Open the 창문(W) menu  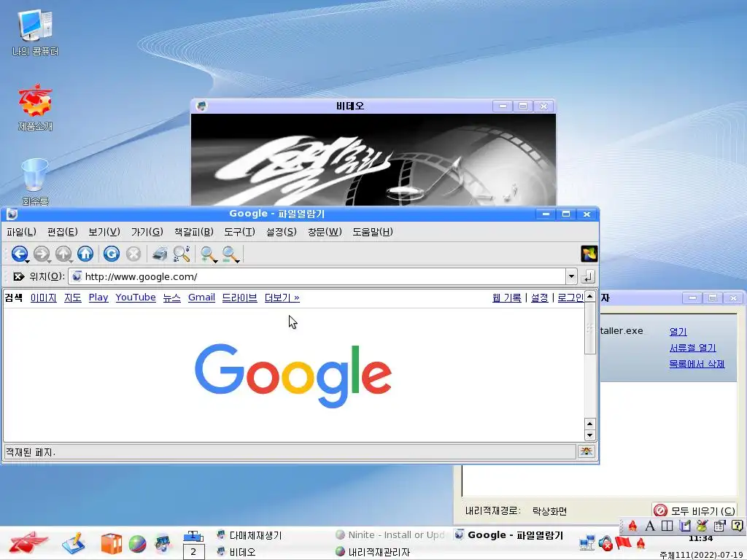(325, 232)
